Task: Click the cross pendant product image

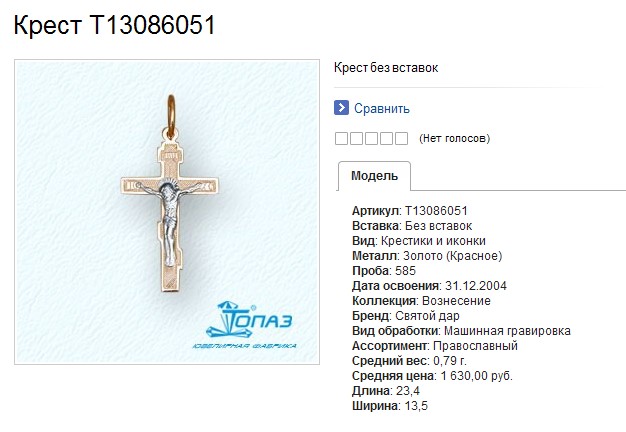Action: coord(167,212)
